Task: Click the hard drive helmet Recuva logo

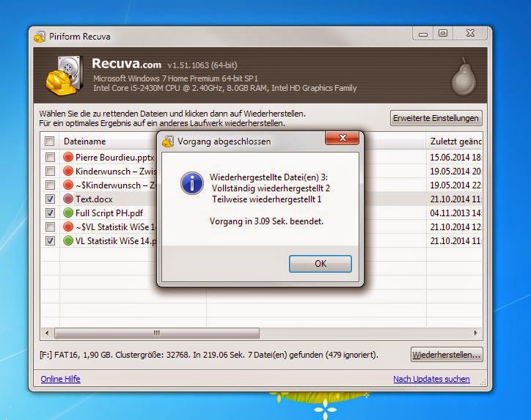Action: (65, 75)
